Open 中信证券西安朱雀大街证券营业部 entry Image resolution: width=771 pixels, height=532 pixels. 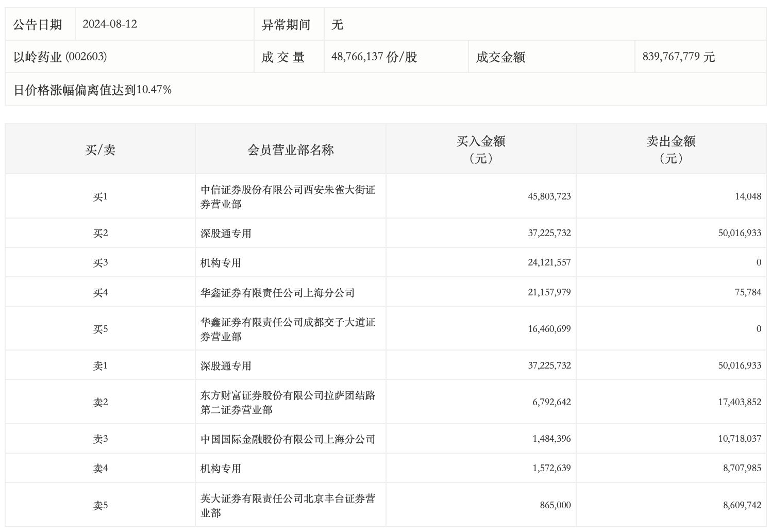[x=288, y=196]
